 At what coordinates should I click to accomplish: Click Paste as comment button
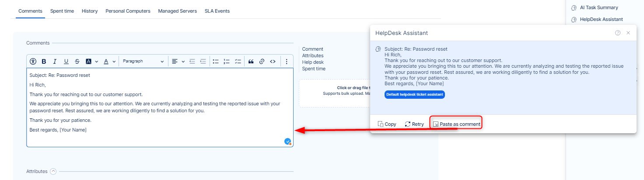pos(456,124)
